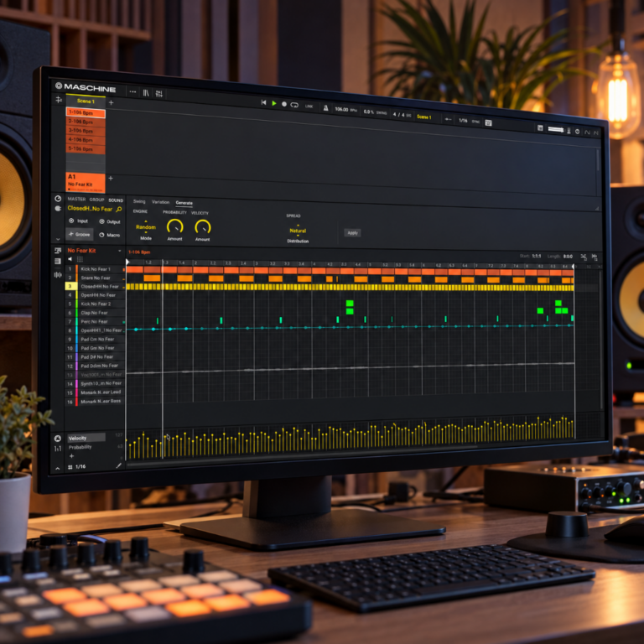Open the Generate tab

(184, 203)
